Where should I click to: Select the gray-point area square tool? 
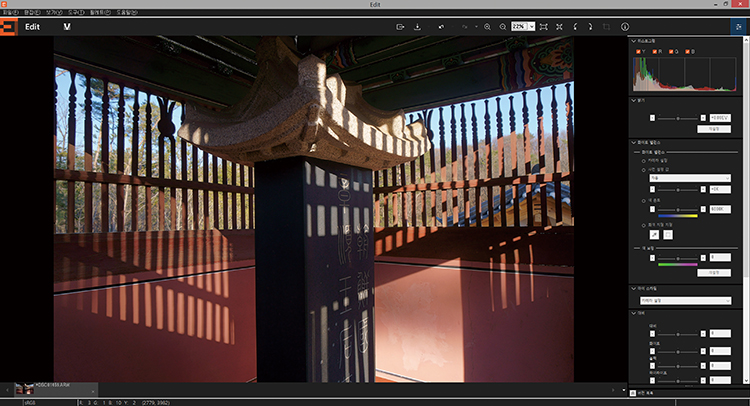tap(668, 234)
